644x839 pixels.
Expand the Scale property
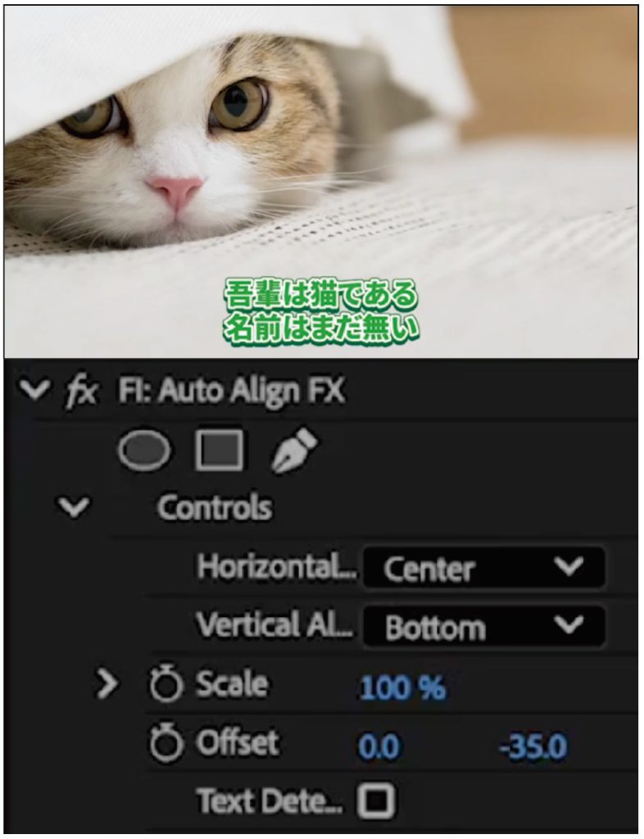(107, 684)
